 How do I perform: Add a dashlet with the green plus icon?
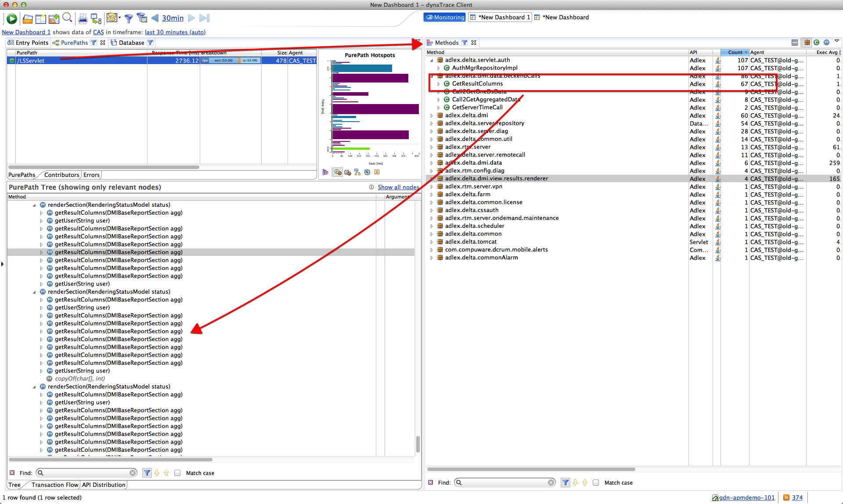tap(54, 18)
